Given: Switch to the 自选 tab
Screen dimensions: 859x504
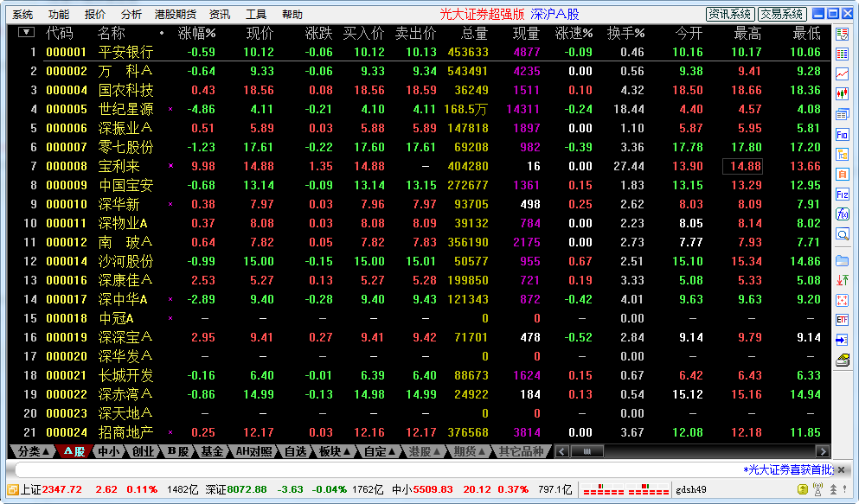Looking at the screenshot, I should coord(296,451).
